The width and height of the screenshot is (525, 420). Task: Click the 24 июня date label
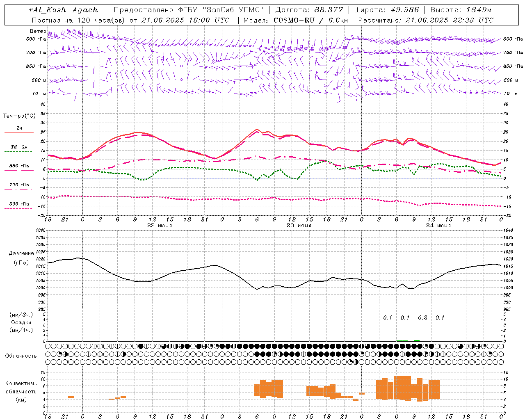click(438, 226)
